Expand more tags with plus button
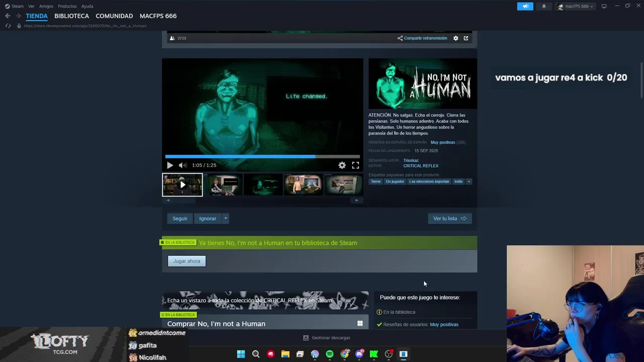 point(469,182)
